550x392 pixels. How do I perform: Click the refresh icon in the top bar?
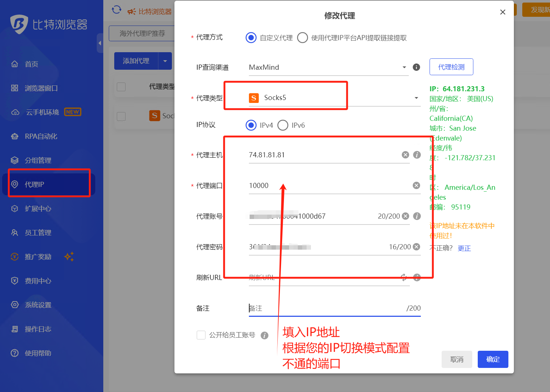pos(116,10)
